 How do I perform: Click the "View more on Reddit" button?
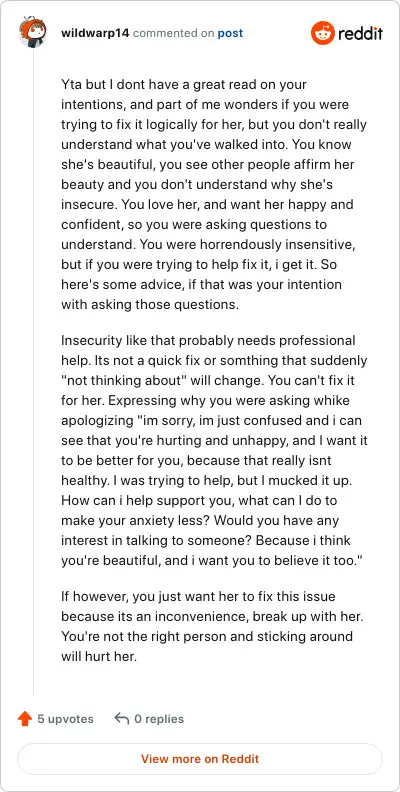(x=200, y=759)
